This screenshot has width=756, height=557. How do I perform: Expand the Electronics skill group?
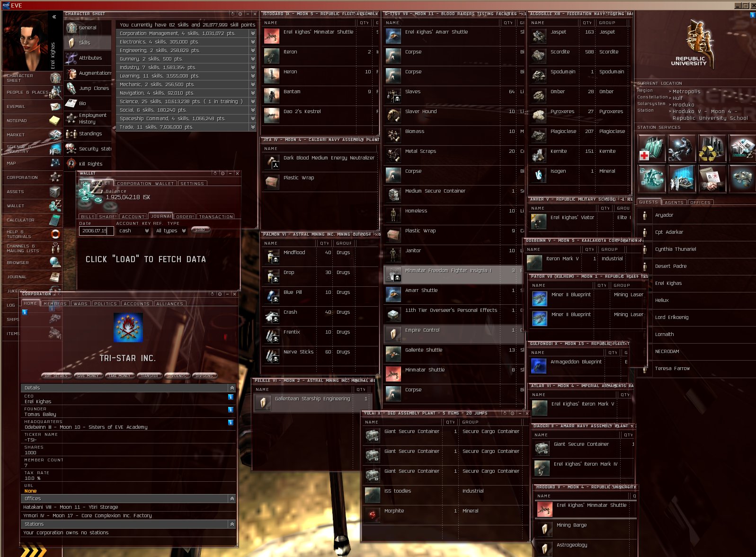click(253, 42)
